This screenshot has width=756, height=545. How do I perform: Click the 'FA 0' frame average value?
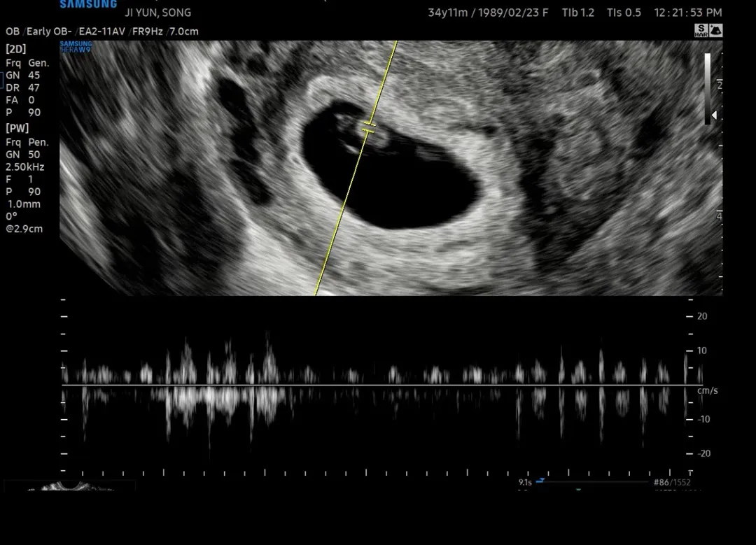[20, 100]
